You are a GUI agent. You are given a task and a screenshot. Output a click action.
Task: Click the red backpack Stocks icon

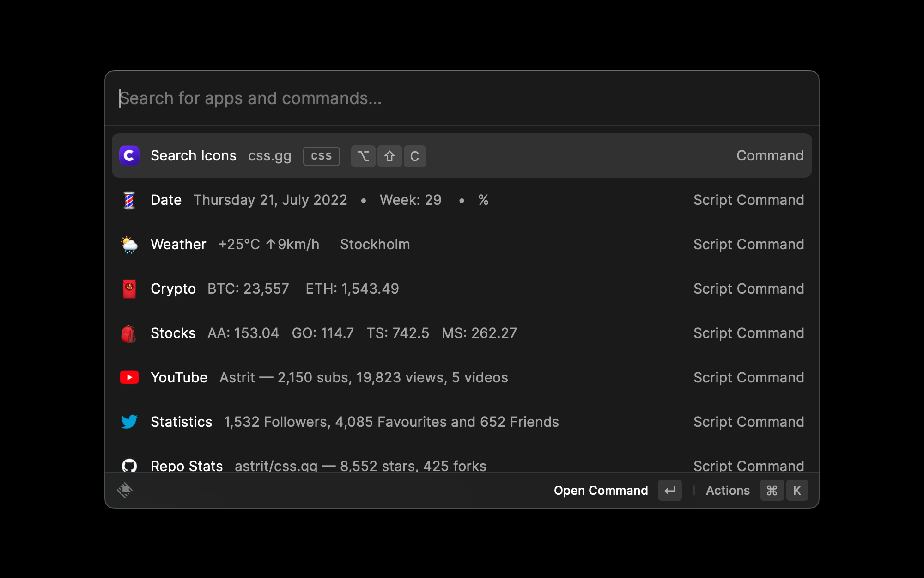pyautogui.click(x=129, y=333)
